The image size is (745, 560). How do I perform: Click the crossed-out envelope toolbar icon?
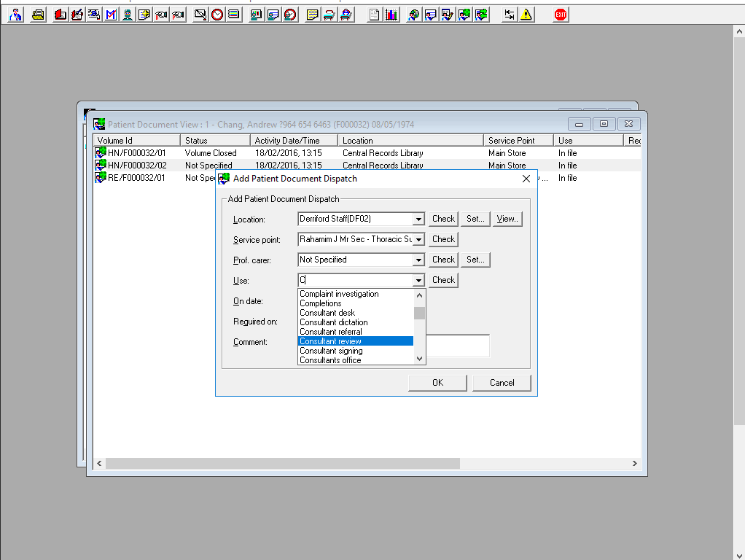200,15
